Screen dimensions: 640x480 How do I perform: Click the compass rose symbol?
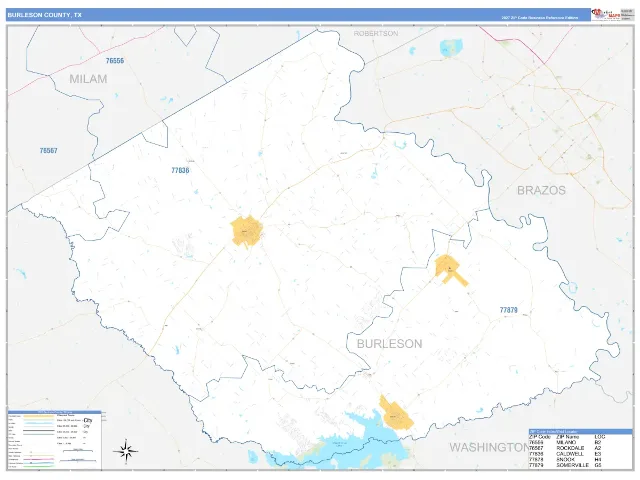point(126,451)
